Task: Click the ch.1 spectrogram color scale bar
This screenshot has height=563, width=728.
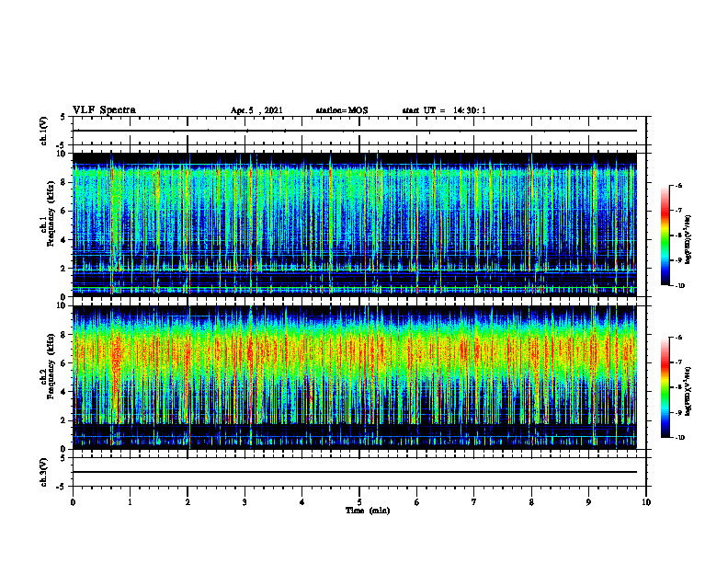Action: click(665, 236)
